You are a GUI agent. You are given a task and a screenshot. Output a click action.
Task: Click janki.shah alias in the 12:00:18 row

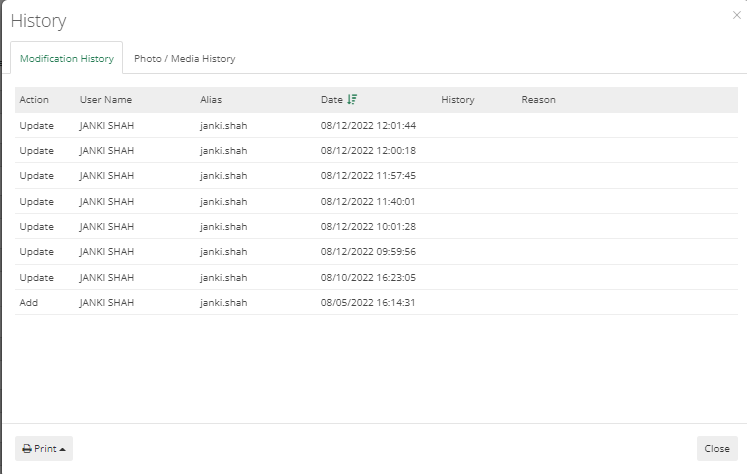point(223,151)
